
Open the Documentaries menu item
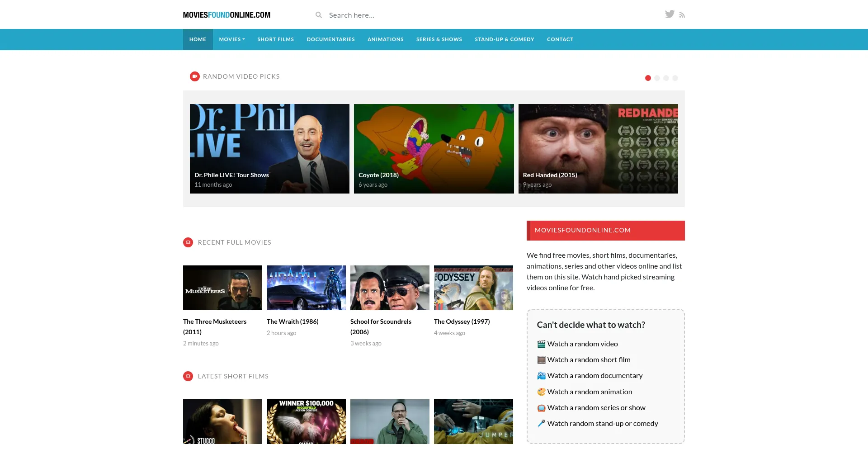pos(330,39)
